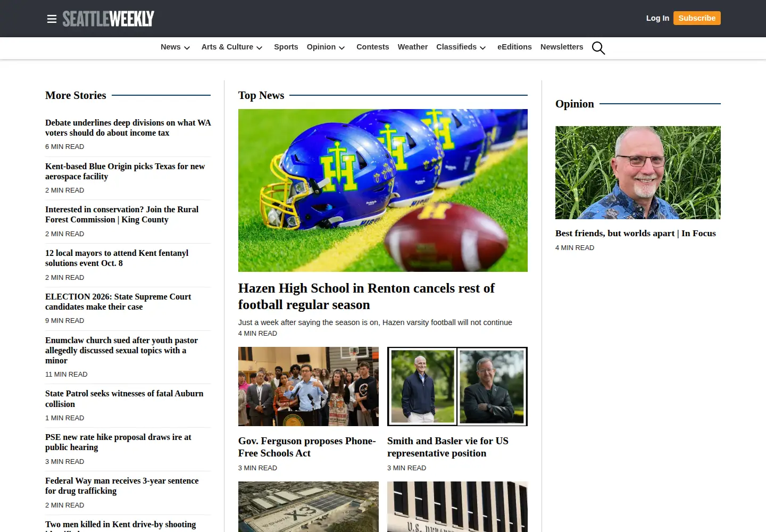766x532 pixels.
Task: Click the 6 MIN READ label
Action: (x=65, y=147)
